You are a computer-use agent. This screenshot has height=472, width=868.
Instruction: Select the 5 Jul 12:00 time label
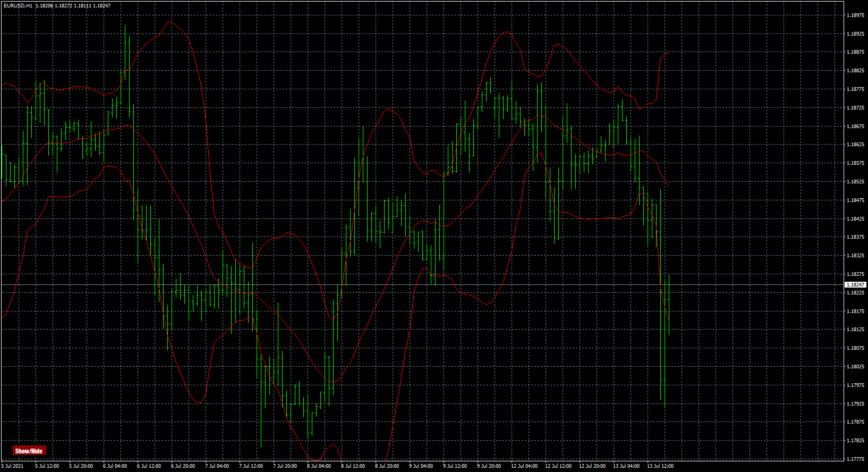pos(47,466)
